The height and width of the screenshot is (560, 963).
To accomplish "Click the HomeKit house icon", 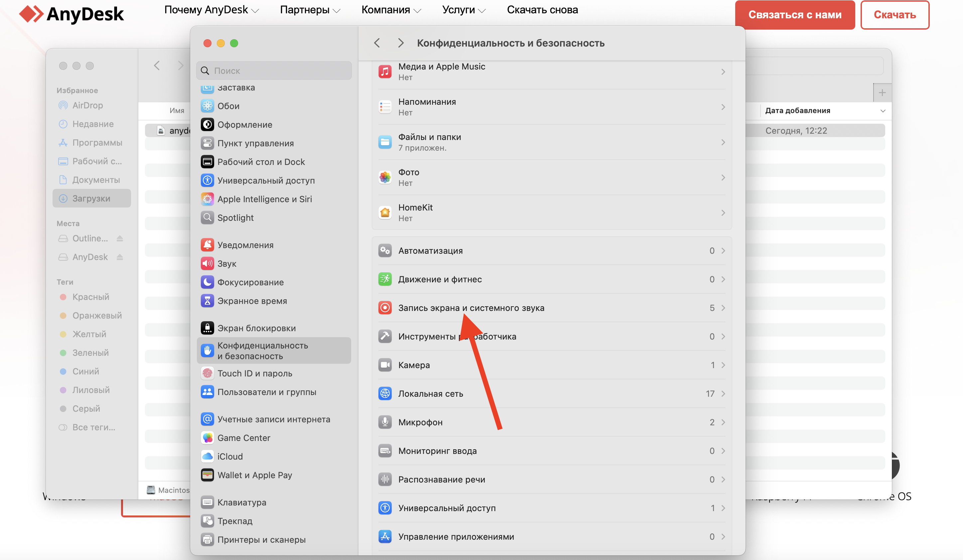I will [x=385, y=212].
